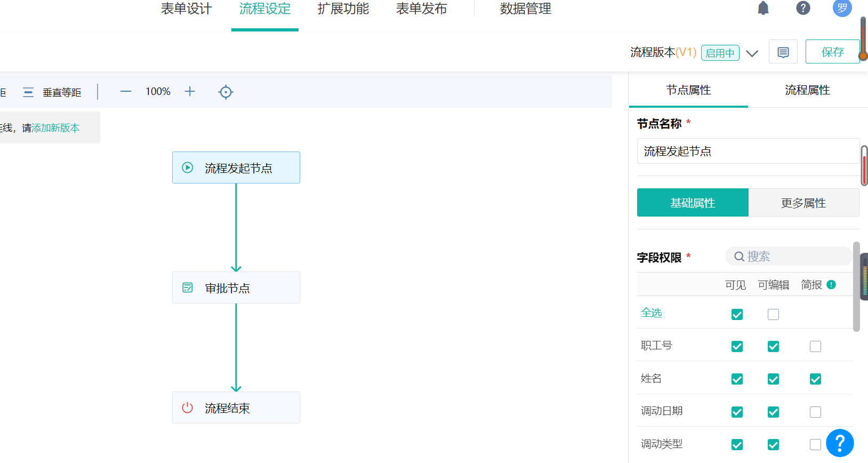Apply vertical equal spacing (垂直等距)
Viewport: 868px width, 463px height.
click(x=52, y=92)
